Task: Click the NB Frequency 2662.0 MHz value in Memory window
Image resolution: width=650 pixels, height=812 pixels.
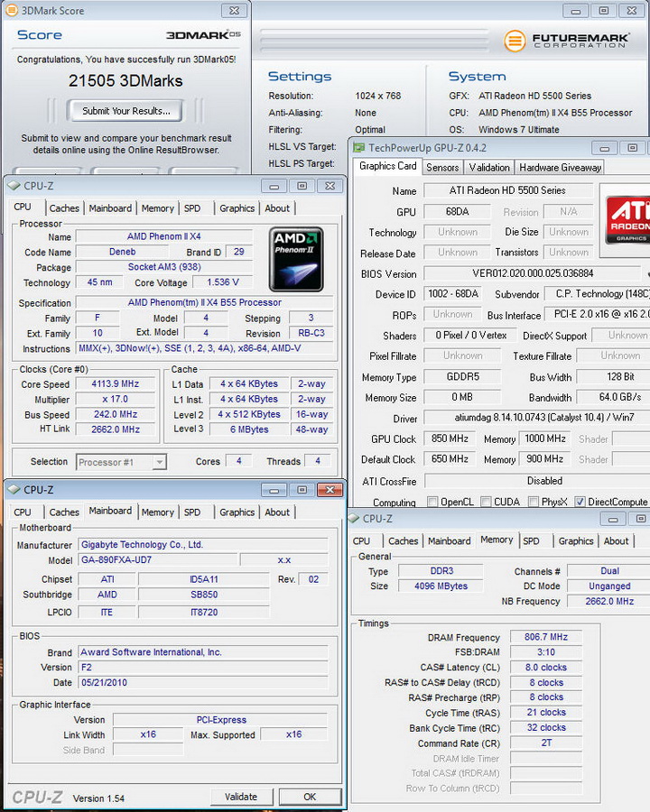Action: click(x=609, y=601)
